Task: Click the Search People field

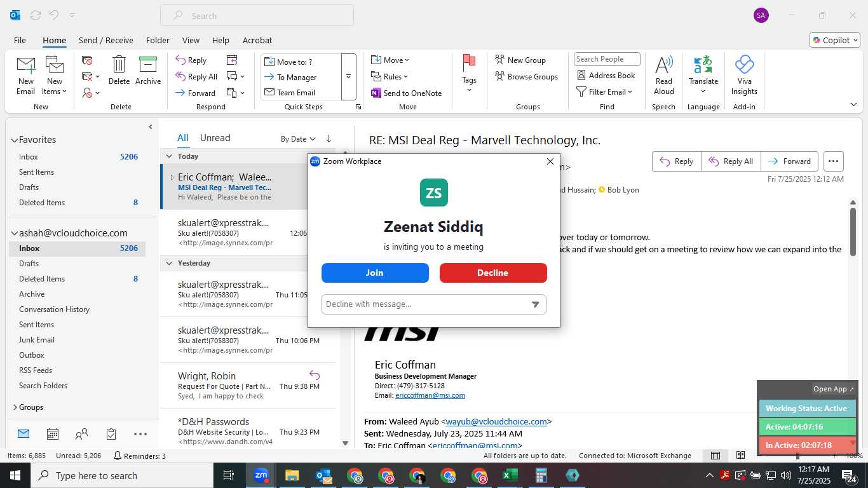Action: tap(607, 59)
